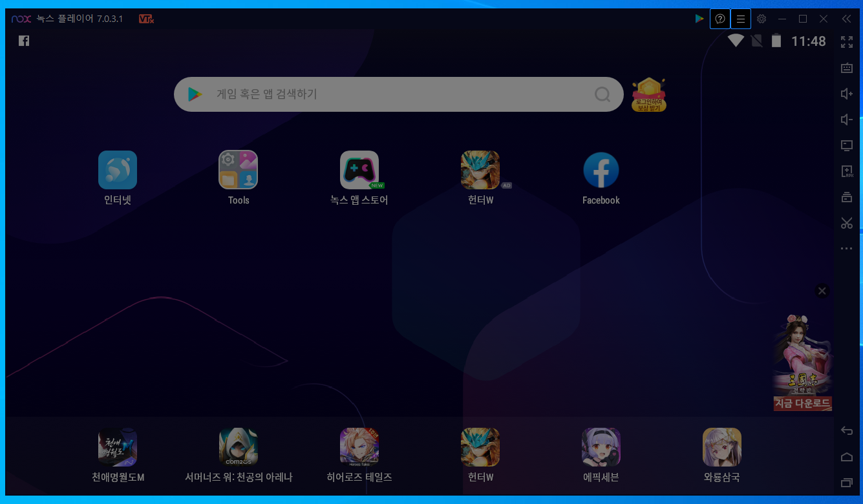Open 서머너즈 워: 천공의 아레나
This screenshot has width=863, height=504.
239,447
